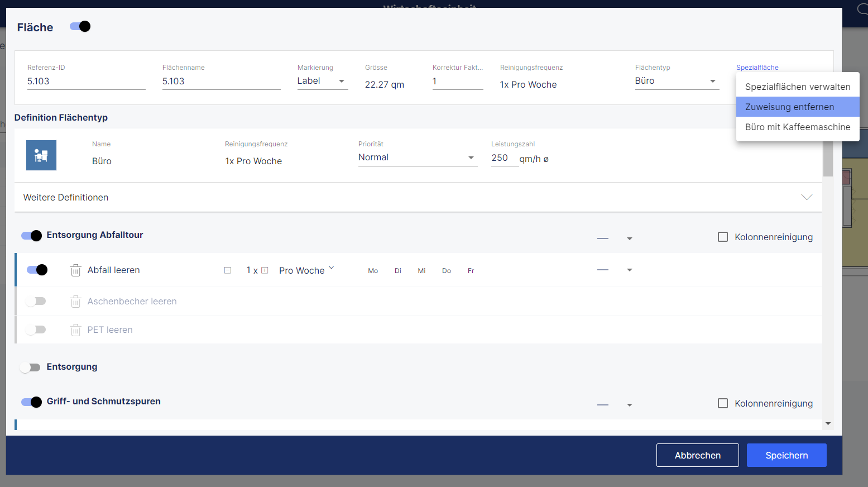Click the Speichern button

(787, 455)
